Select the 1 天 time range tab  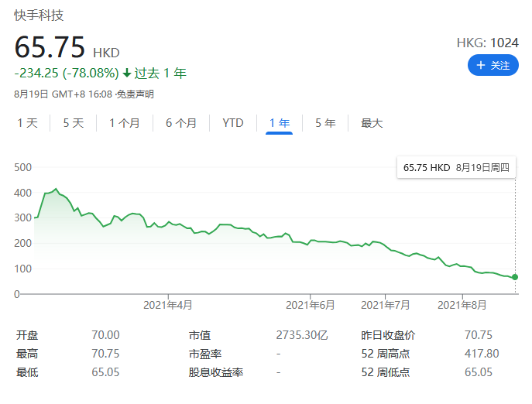[28, 123]
